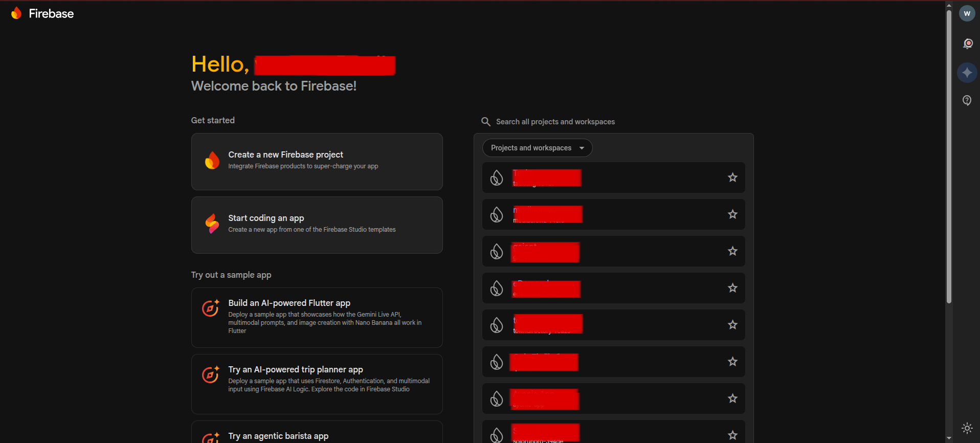Open the AI-powered trip planner sample
Screen dimensions: 980x443
tap(317, 384)
